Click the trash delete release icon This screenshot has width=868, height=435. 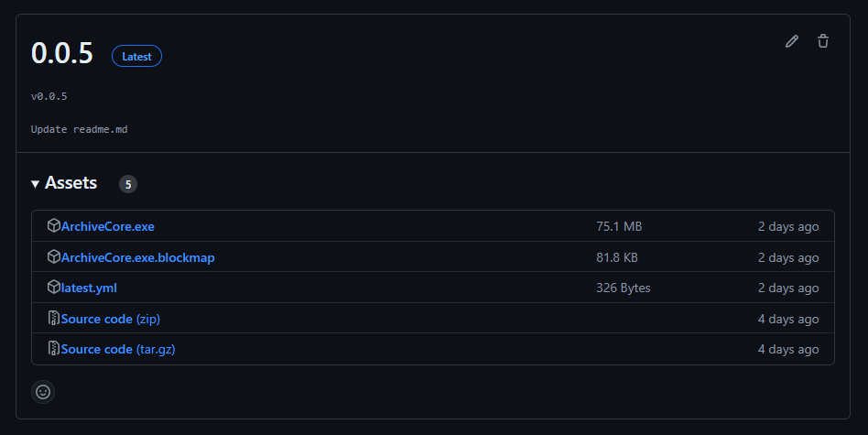(823, 41)
